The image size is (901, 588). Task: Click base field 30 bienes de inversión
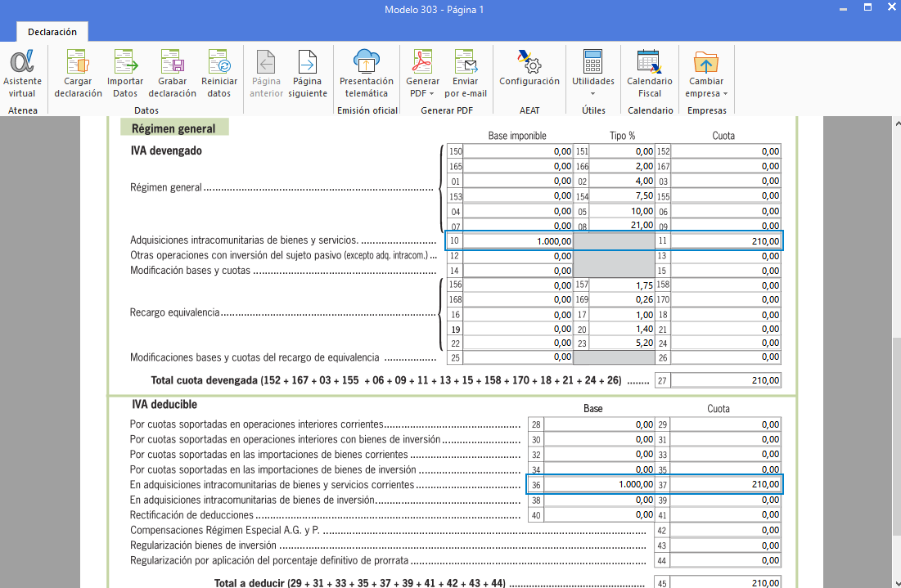pos(599,440)
